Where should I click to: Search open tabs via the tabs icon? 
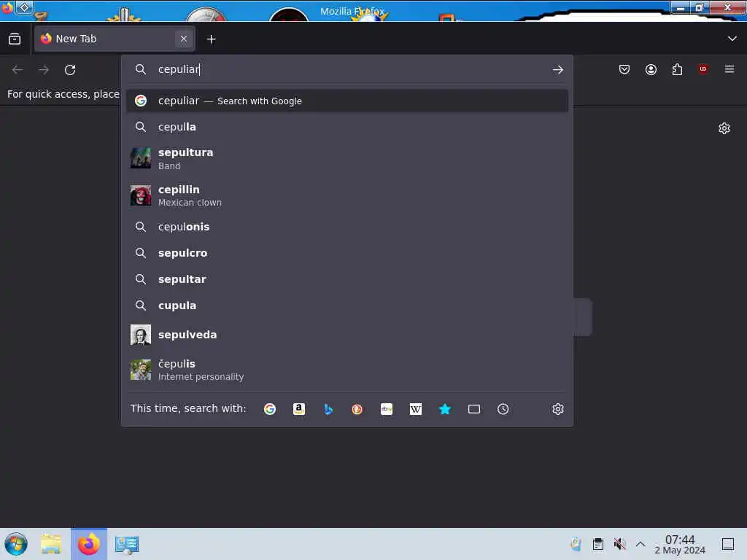(473, 409)
